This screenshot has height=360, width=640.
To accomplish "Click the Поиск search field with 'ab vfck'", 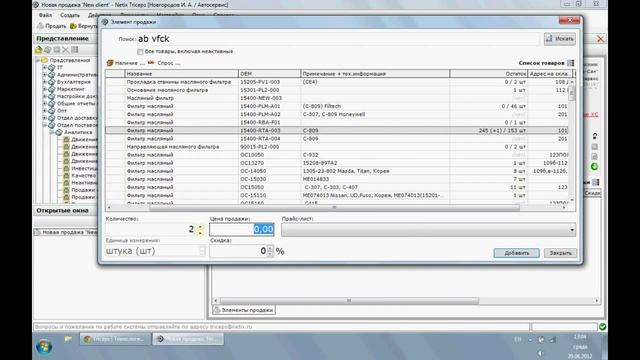I will 337,39.
